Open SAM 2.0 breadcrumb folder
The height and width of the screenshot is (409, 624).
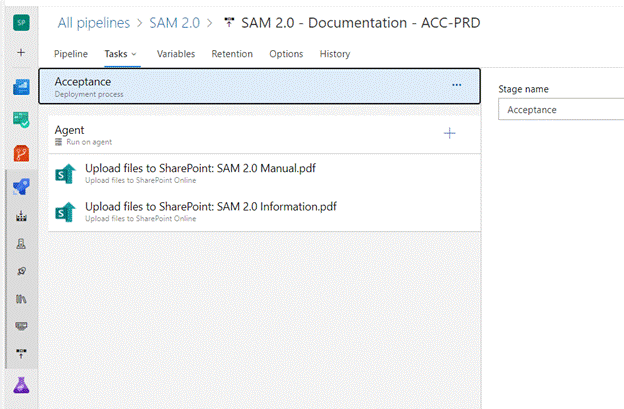click(x=174, y=23)
